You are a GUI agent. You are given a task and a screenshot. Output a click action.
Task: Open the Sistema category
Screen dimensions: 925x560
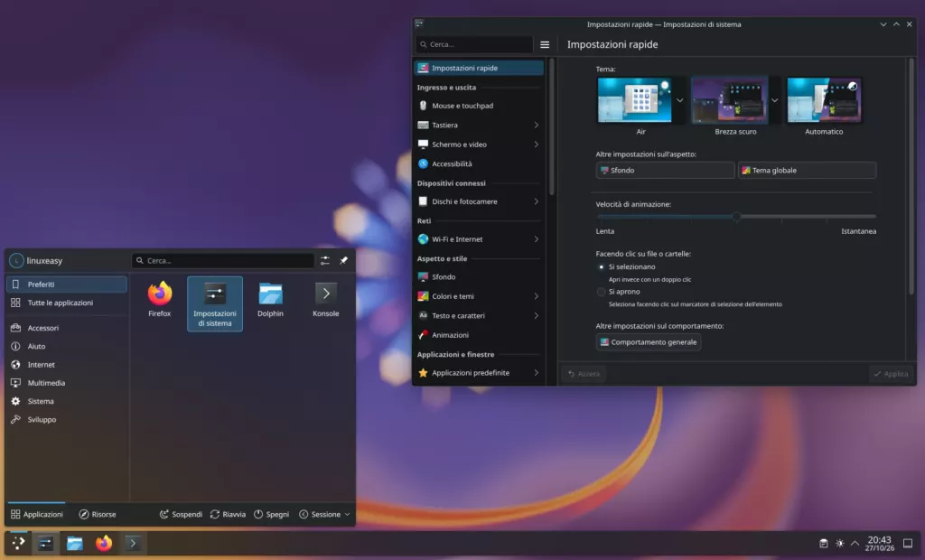pyautogui.click(x=67, y=401)
